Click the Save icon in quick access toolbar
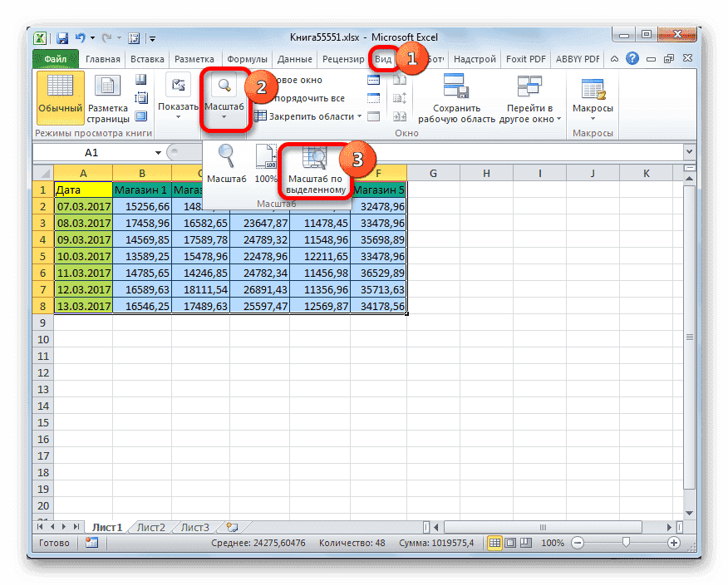 (x=61, y=37)
